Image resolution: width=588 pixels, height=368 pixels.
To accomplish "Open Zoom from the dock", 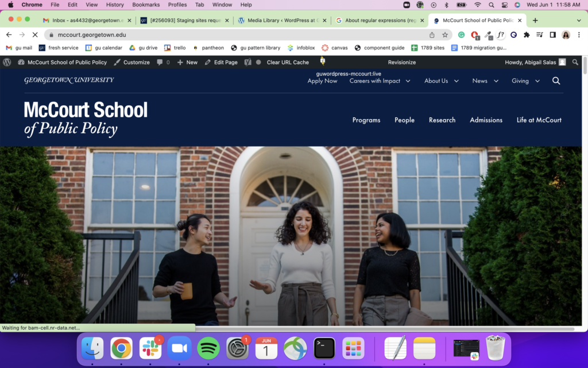I will [179, 348].
